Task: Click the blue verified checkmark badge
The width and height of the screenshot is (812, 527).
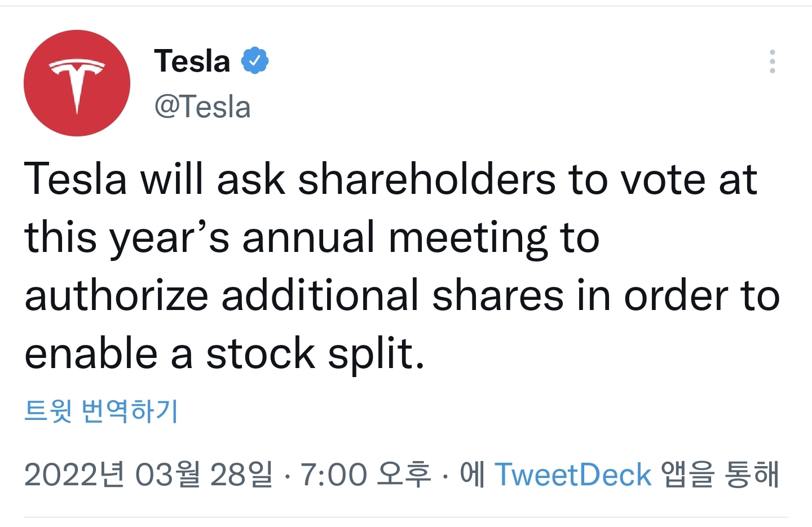Action: pos(255,61)
